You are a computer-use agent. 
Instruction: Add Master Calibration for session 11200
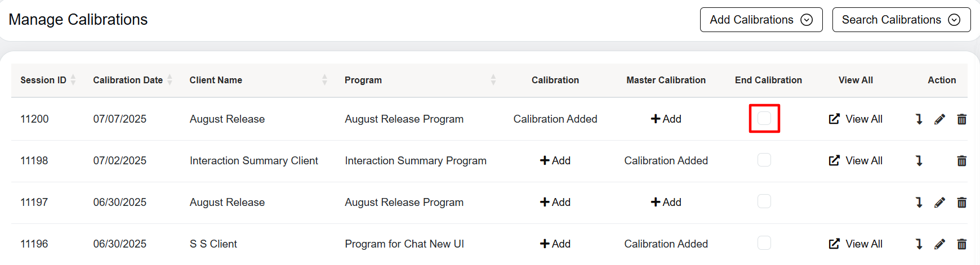666,119
